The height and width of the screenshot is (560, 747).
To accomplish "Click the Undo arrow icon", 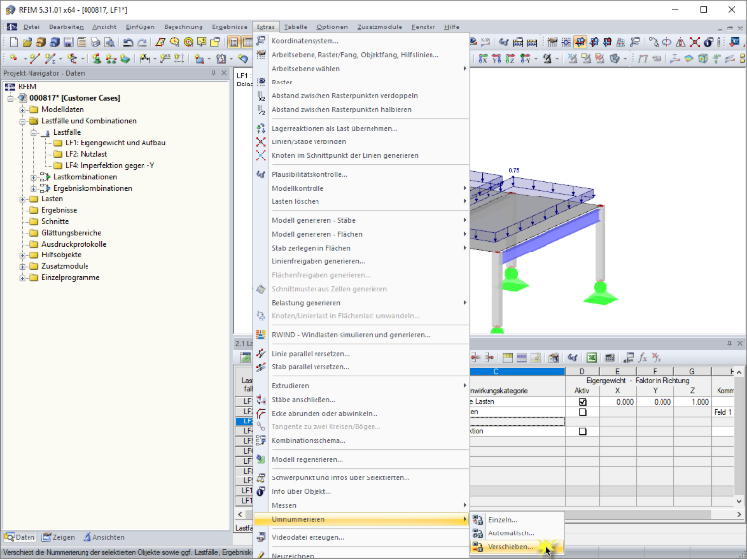I will tap(128, 43).
